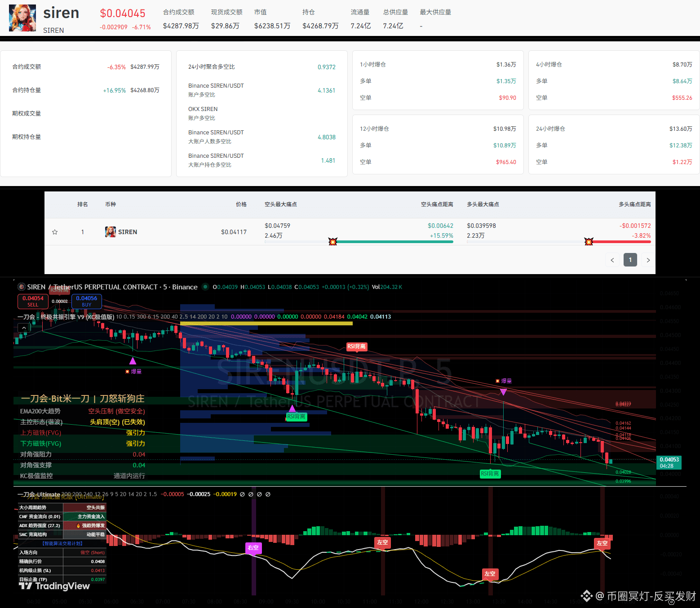This screenshot has width=700, height=608.
Task: Click first ⊘ icon after -0.00019 value
Action: 242,494
